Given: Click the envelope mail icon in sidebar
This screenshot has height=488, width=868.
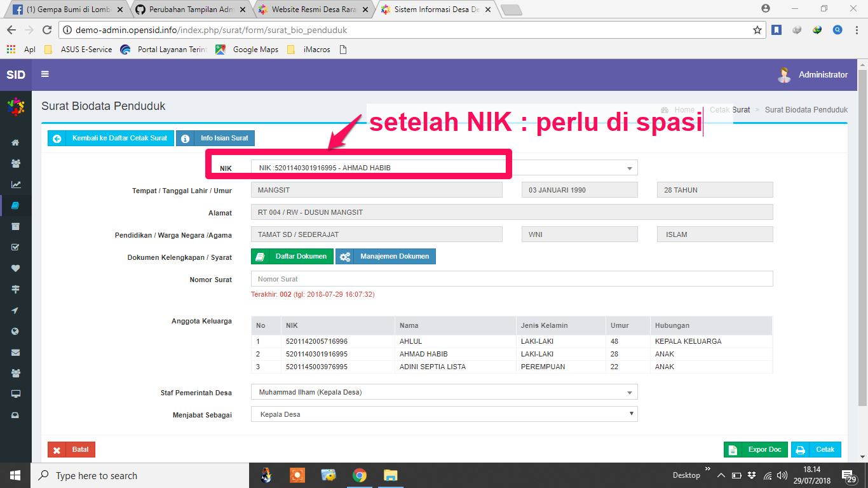Looking at the screenshot, I should pyautogui.click(x=15, y=351).
